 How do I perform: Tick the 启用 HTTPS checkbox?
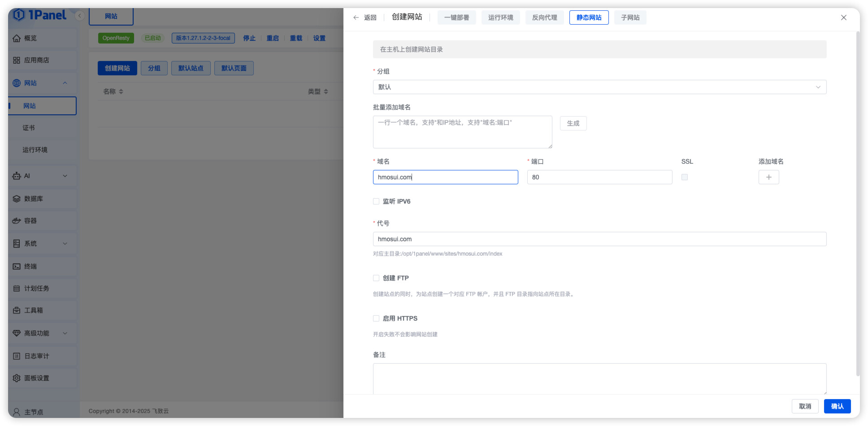tap(376, 318)
